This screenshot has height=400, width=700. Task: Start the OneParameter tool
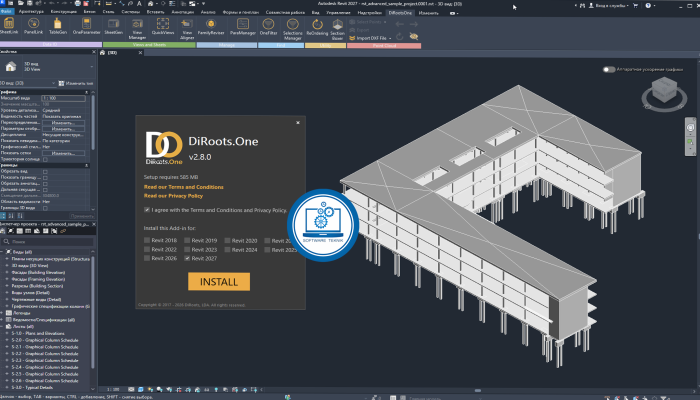point(87,26)
